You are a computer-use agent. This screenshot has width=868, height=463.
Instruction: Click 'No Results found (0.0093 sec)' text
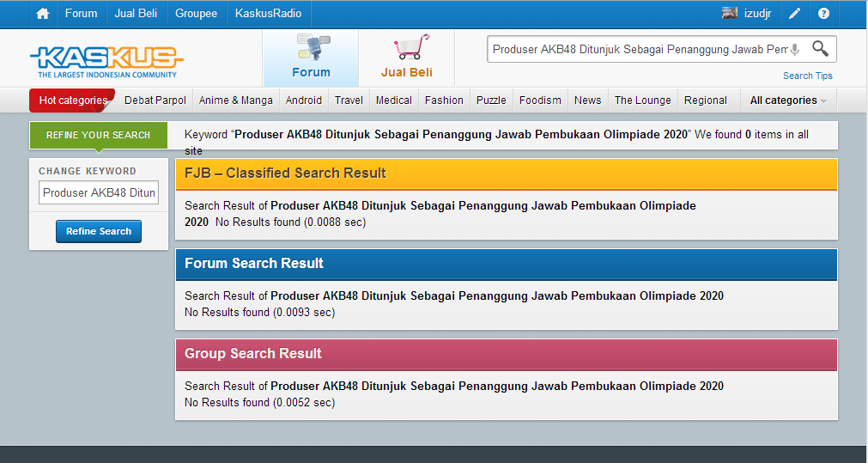click(x=259, y=313)
